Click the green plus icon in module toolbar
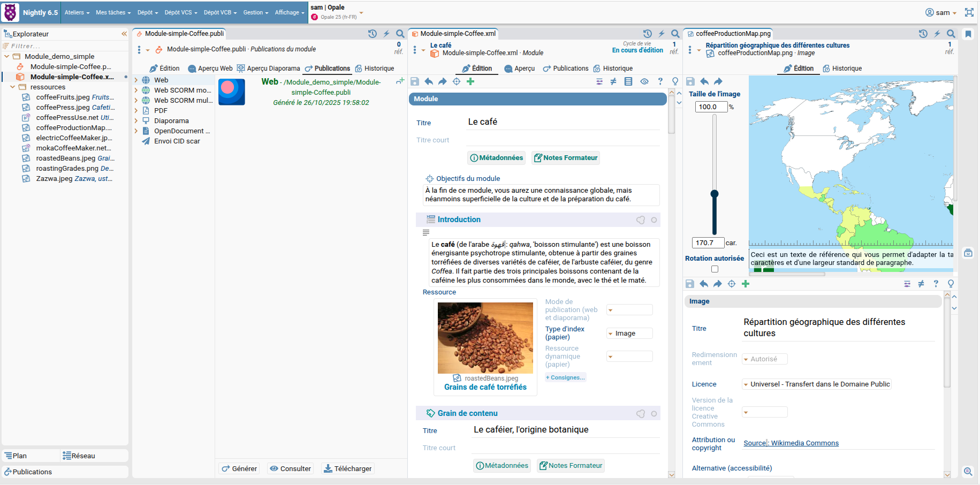The height and width of the screenshot is (485, 980). (470, 81)
